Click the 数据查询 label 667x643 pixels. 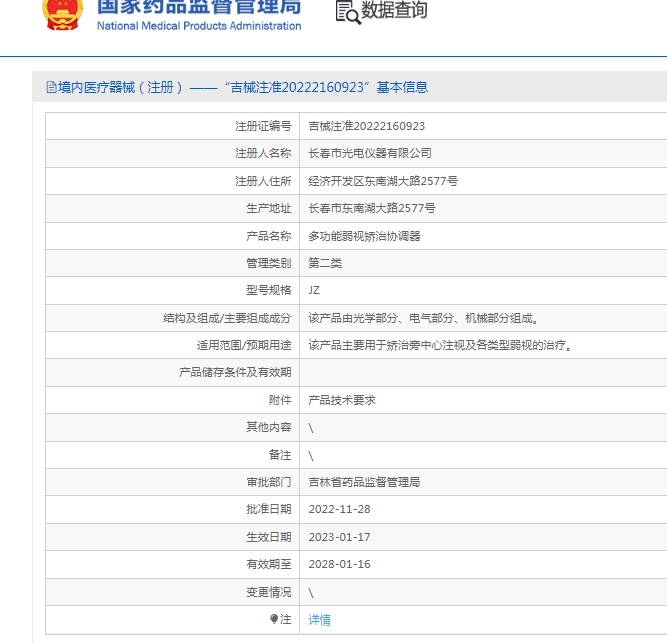pyautogui.click(x=394, y=10)
